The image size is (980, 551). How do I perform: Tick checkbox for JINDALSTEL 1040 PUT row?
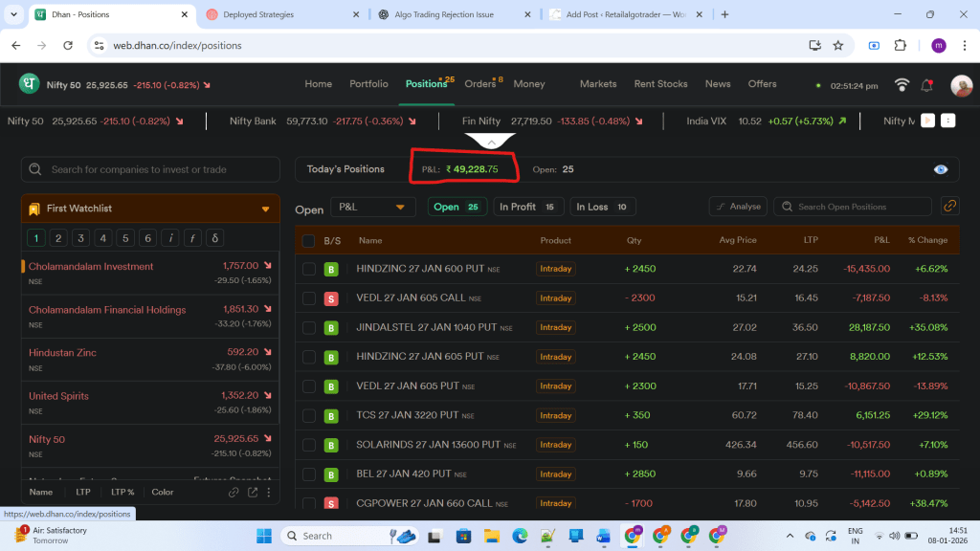click(308, 328)
